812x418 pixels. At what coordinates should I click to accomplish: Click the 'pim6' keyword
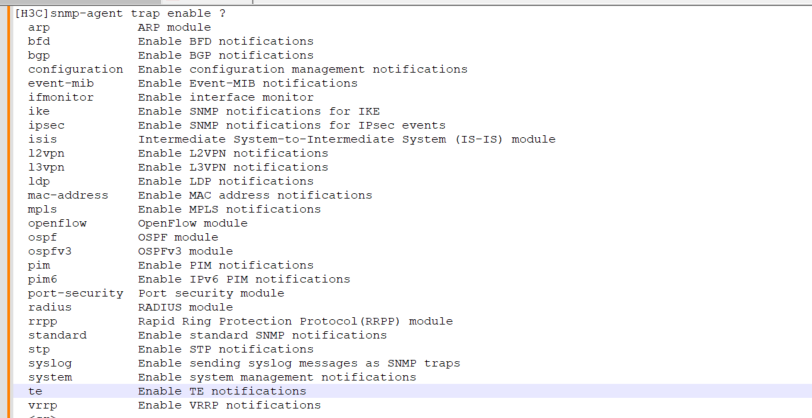(42, 279)
